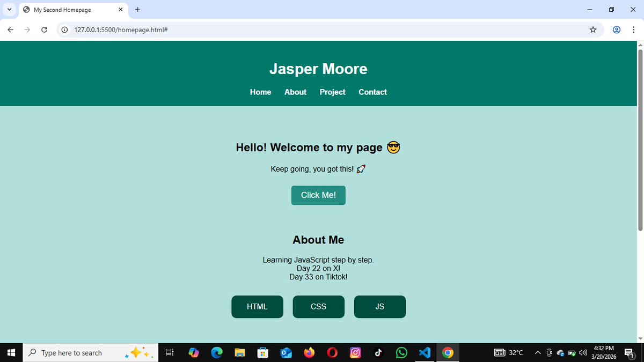
Task: Open the Chrome profile avatar
Action: pyautogui.click(x=616, y=29)
